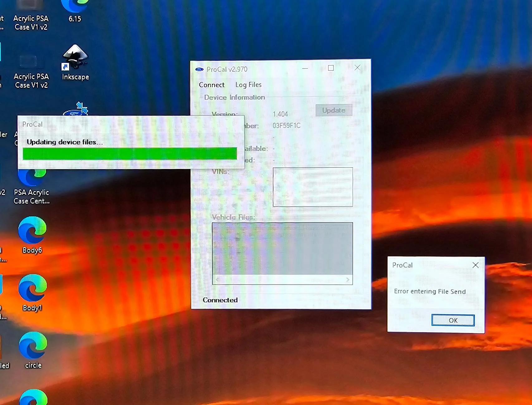Screen dimensions: 532x405
Task: Minimize the ProCal v2.970 window
Action: [x=305, y=68]
